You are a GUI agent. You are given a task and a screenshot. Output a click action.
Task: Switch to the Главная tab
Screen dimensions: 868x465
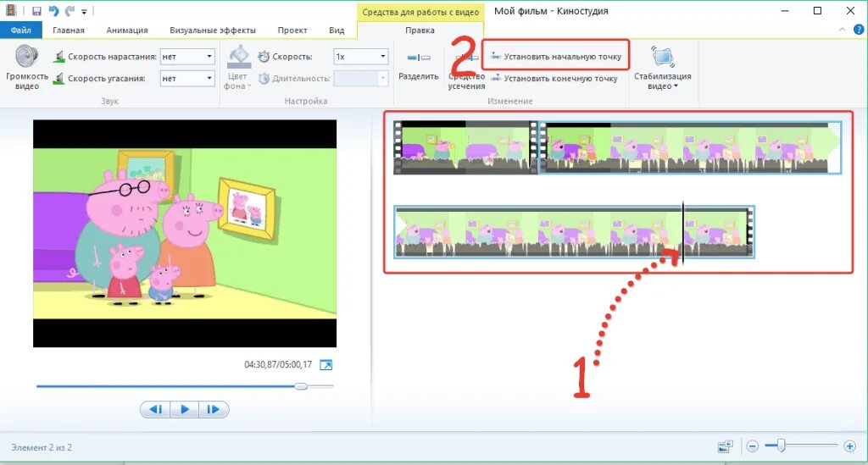tap(69, 30)
